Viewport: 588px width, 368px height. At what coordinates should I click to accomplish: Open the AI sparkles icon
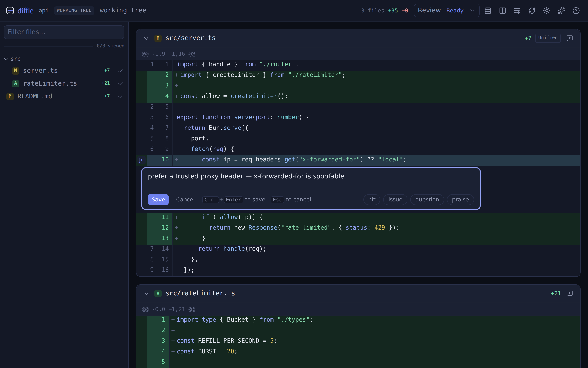(561, 11)
